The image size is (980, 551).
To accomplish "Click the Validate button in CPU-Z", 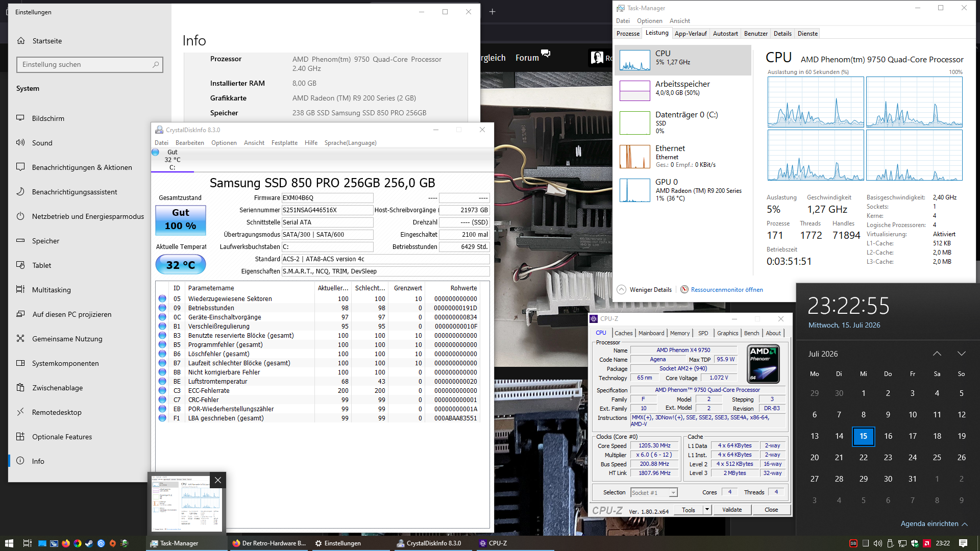I will [732, 510].
